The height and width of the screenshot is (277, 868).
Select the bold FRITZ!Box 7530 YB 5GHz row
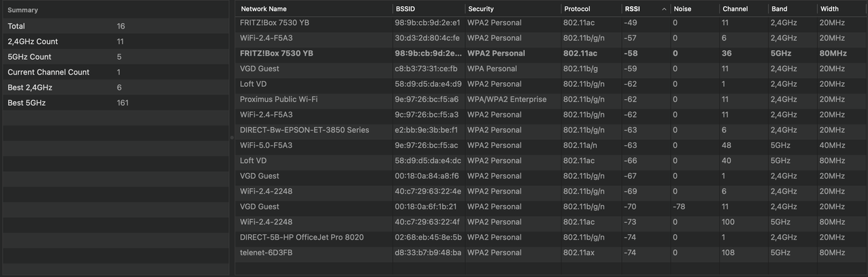coord(551,53)
